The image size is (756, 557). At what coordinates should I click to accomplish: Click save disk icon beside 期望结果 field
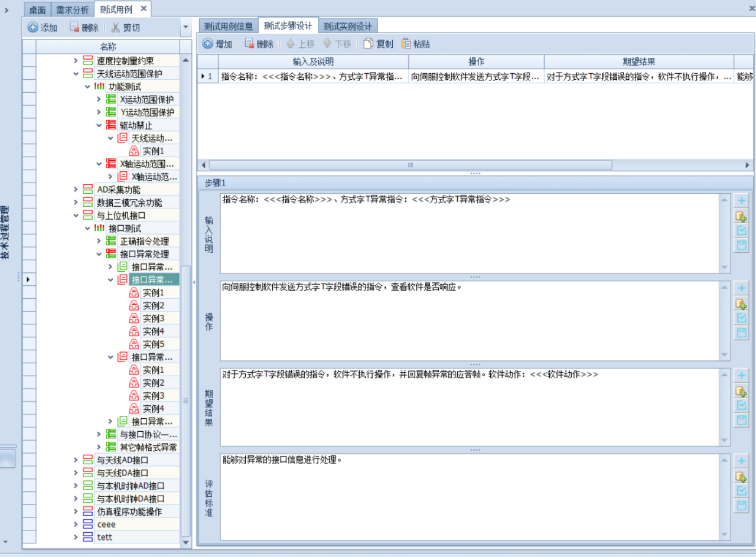(742, 420)
